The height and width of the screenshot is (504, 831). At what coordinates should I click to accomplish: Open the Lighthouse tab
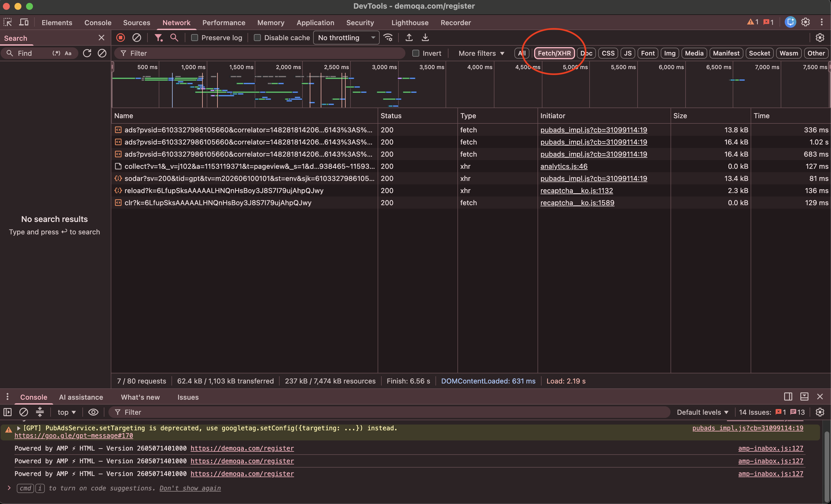410,23
